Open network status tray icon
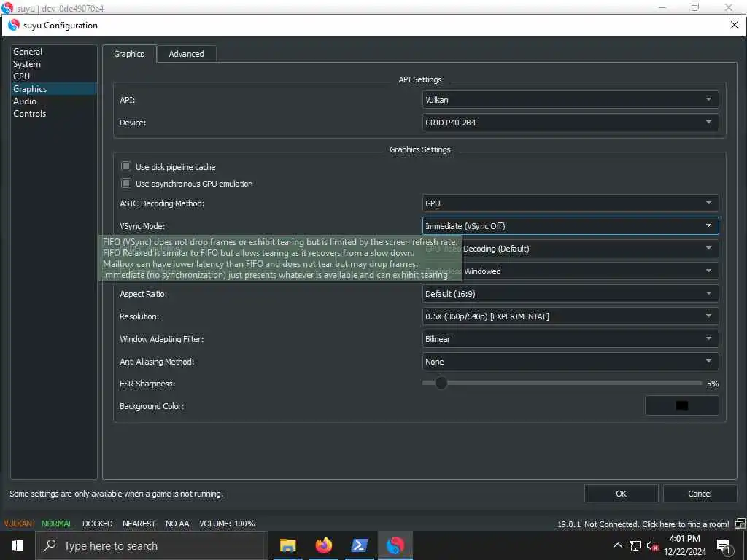Viewport: 747px width, 560px height. (635, 545)
